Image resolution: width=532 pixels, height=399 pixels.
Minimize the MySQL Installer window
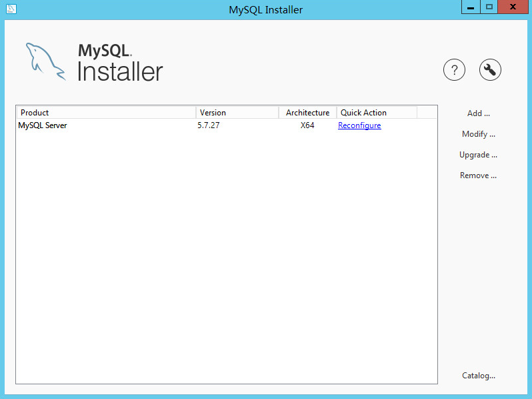coord(471,7)
